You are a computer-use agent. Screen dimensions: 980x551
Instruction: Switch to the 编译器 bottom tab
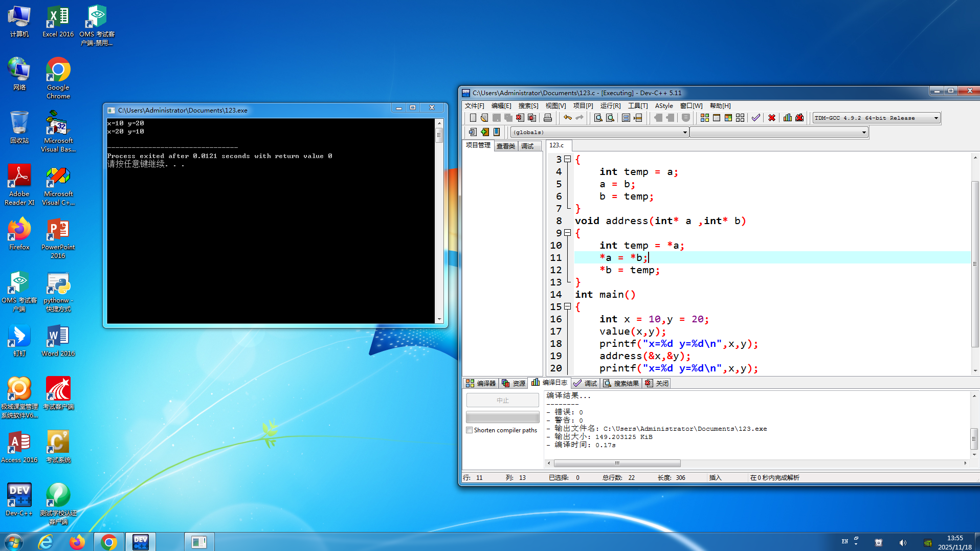pos(481,383)
